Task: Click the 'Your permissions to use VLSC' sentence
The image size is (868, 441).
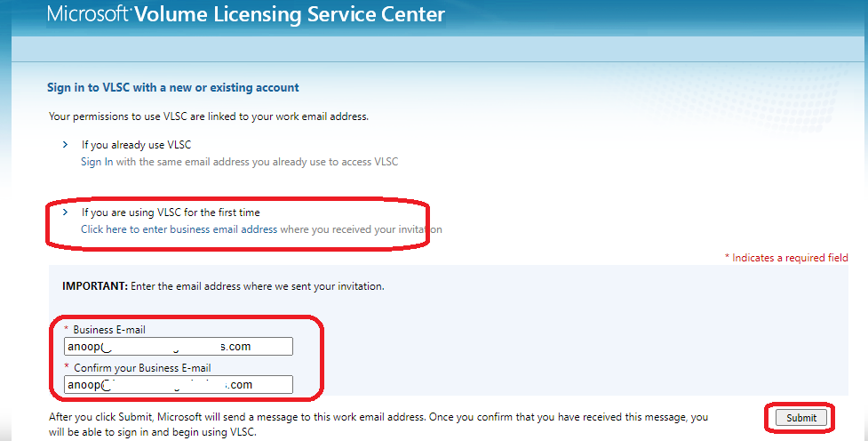Action: (x=209, y=116)
